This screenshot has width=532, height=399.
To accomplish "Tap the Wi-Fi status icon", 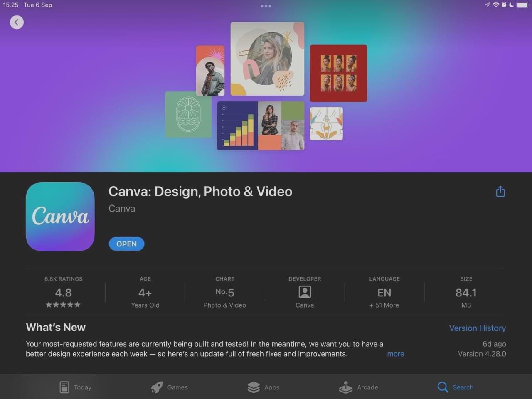I will tap(496, 5).
